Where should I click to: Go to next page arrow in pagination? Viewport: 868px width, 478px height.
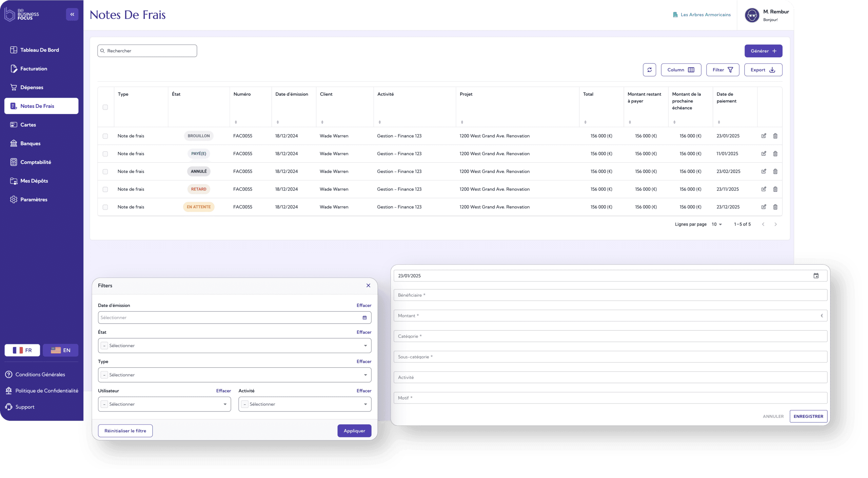coord(775,224)
